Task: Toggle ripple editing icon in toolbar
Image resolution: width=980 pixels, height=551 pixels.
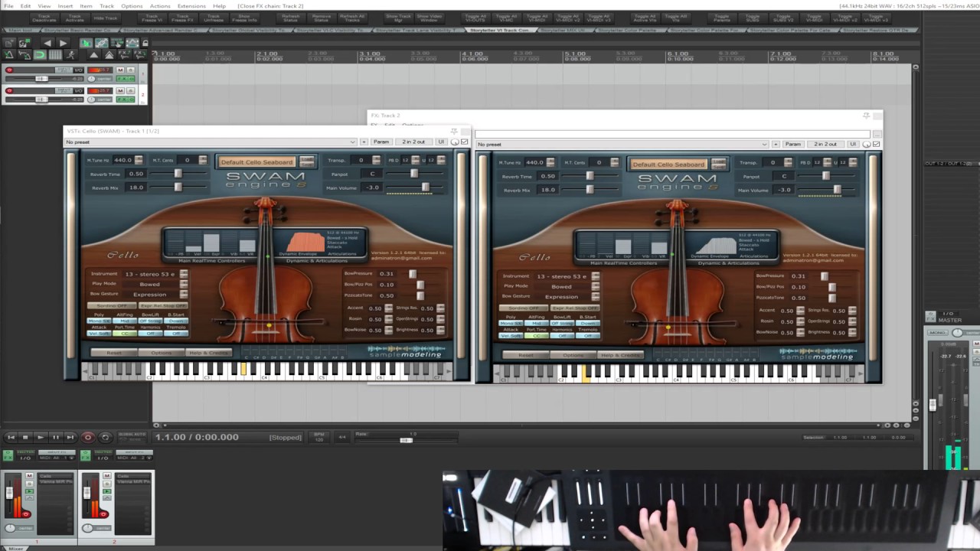Action: [116, 43]
